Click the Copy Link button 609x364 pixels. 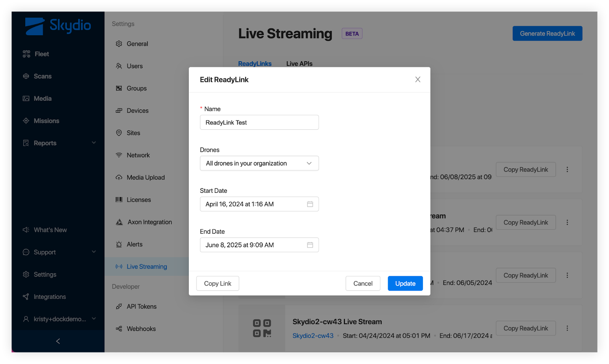click(218, 283)
